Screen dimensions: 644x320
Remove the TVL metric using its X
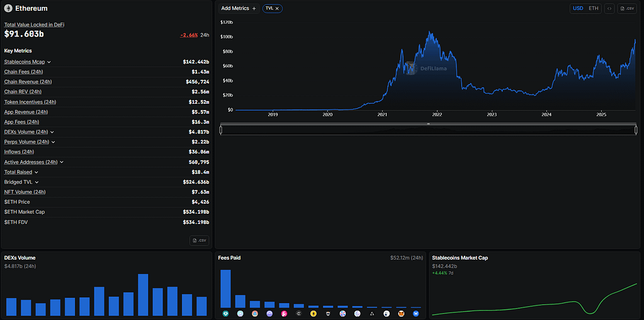pos(277,8)
